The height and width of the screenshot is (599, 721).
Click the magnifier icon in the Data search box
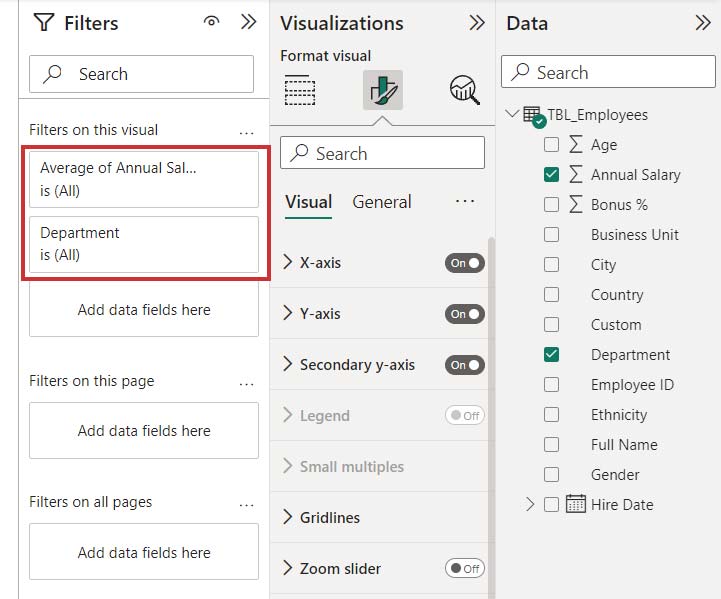[521, 72]
